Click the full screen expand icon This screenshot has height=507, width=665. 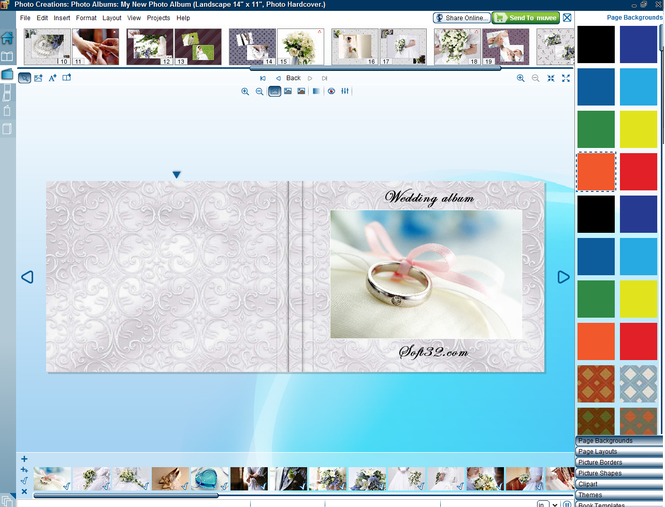566,78
